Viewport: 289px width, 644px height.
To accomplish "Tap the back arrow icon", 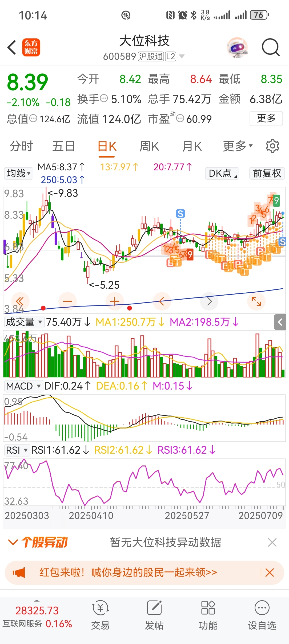I will (x=12, y=48).
